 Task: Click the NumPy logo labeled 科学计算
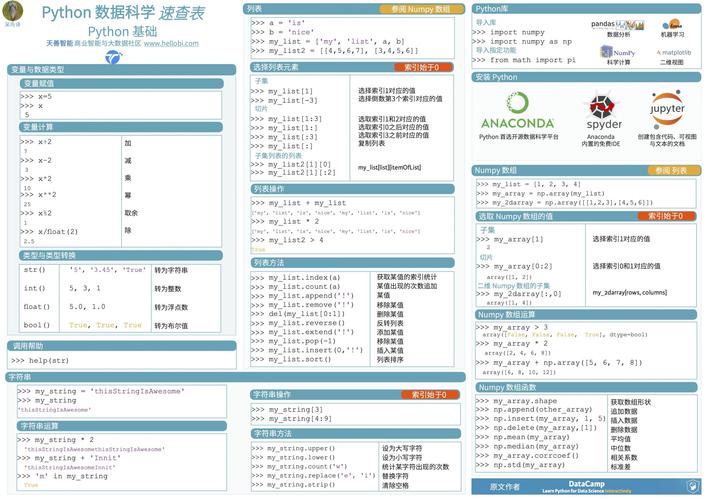[618, 52]
